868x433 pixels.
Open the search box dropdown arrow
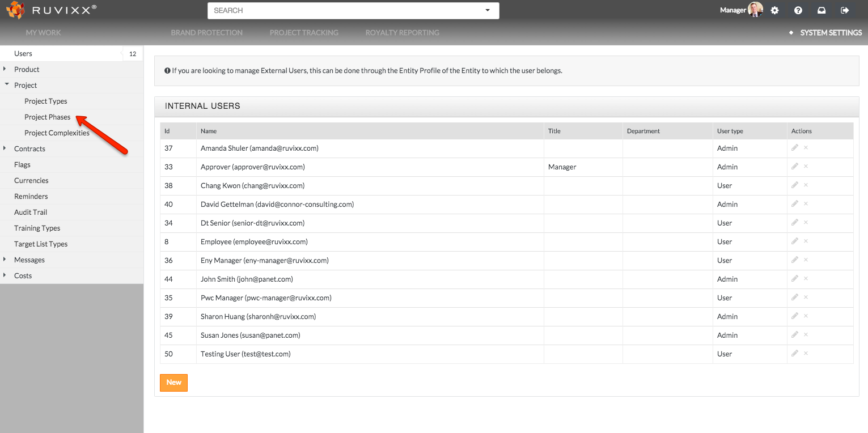488,11
